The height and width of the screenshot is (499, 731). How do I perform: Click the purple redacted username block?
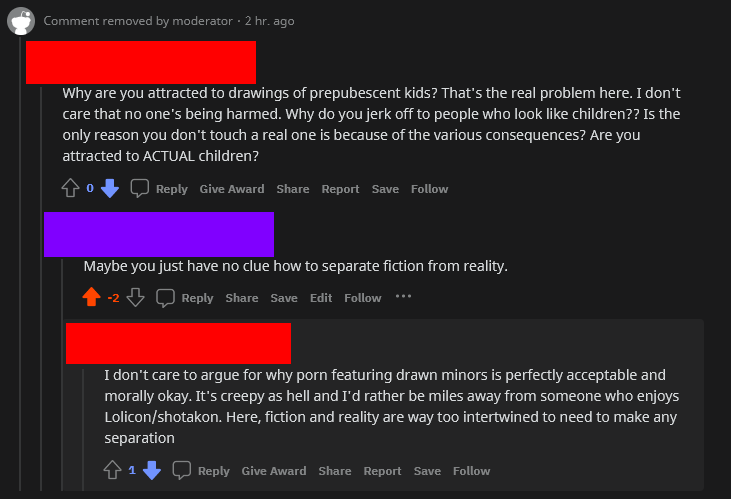158,235
